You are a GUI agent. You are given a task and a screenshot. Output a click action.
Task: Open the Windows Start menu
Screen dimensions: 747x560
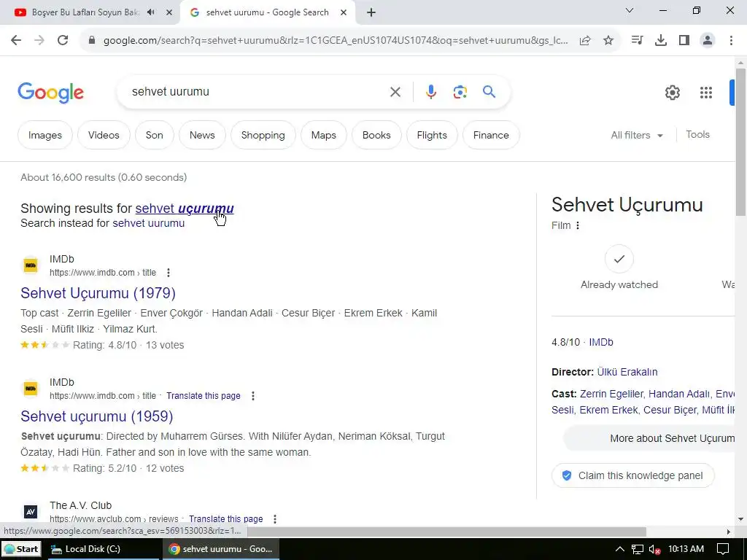pyautogui.click(x=21, y=549)
